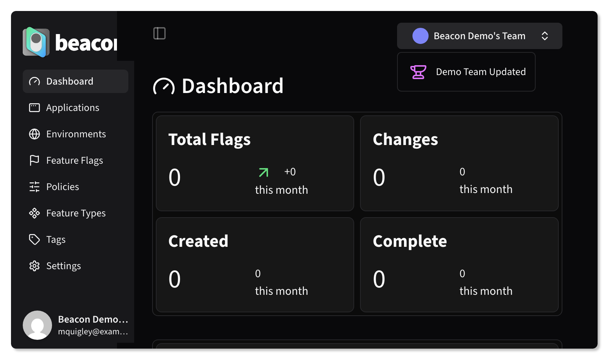Click the team switcher chevron arrows

544,36
